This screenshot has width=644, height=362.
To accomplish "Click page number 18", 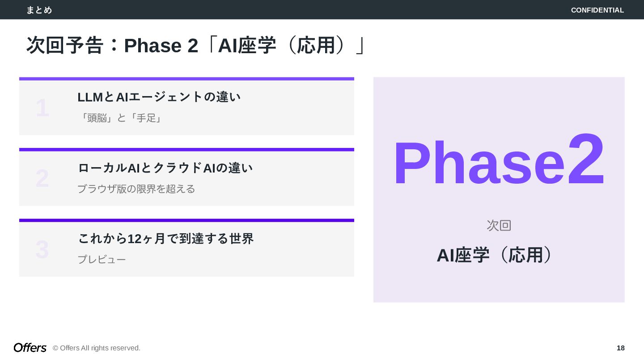I will [x=621, y=348].
